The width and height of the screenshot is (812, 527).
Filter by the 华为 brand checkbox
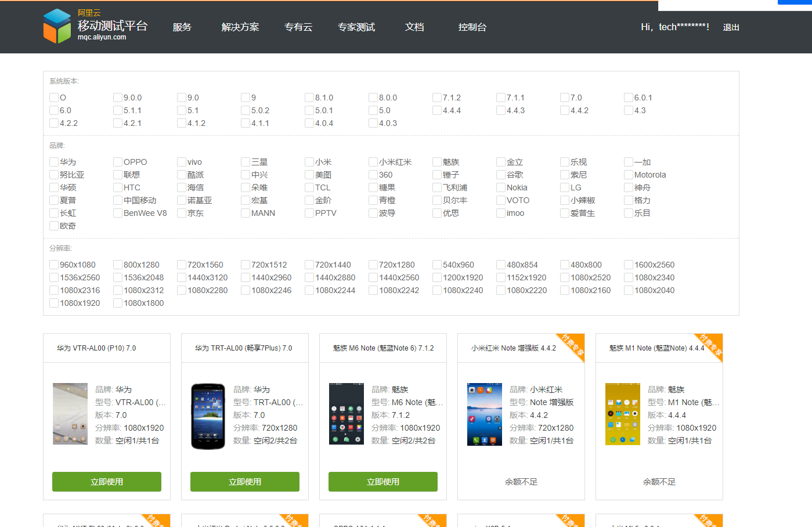tap(54, 162)
